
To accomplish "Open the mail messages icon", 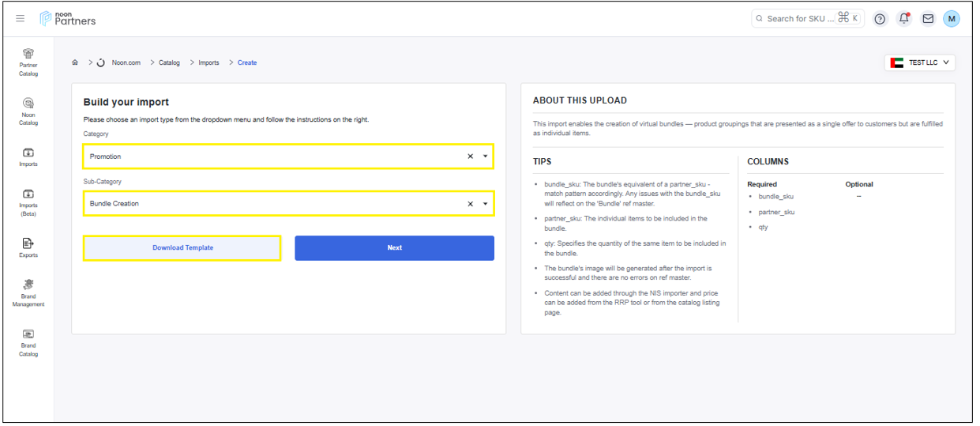I will pyautogui.click(x=928, y=19).
